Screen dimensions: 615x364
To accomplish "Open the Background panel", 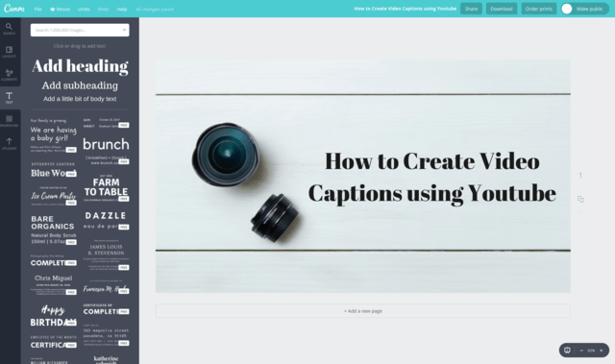I will coord(9,121).
